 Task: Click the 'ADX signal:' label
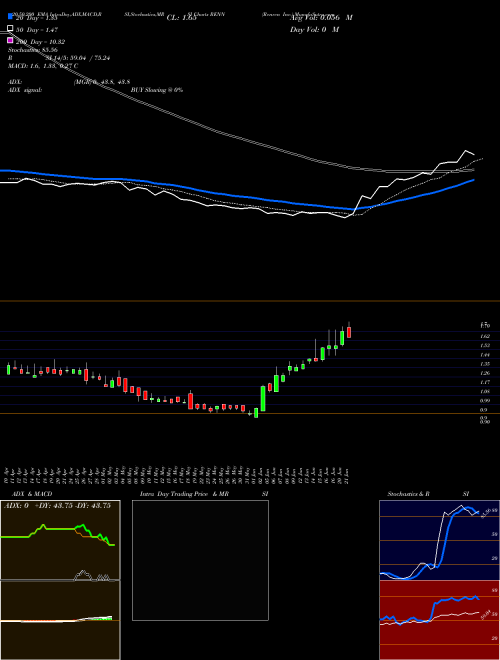(25, 90)
